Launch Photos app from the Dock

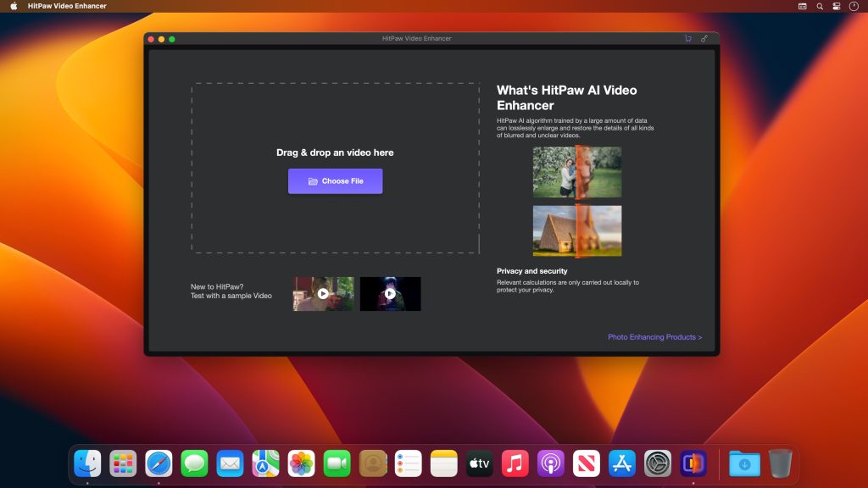pos(301,463)
